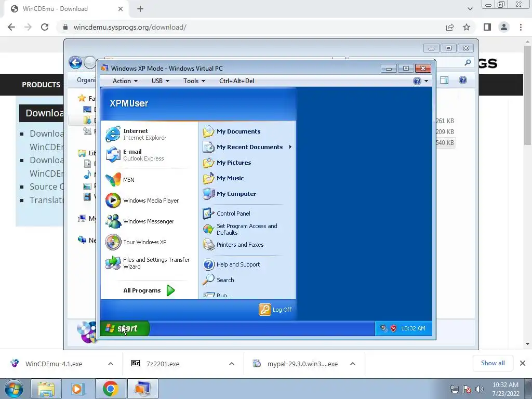Screen dimensions: 532x399
Task: Open Chrome tab search chevron
Action: click(470, 9)
